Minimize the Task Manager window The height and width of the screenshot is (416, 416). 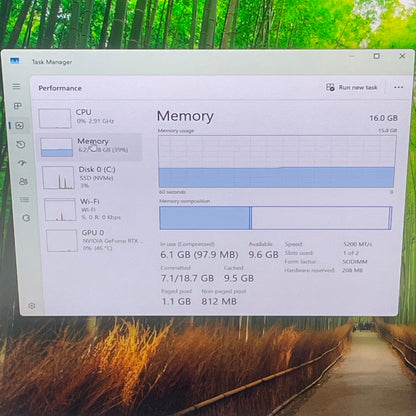tap(351, 57)
